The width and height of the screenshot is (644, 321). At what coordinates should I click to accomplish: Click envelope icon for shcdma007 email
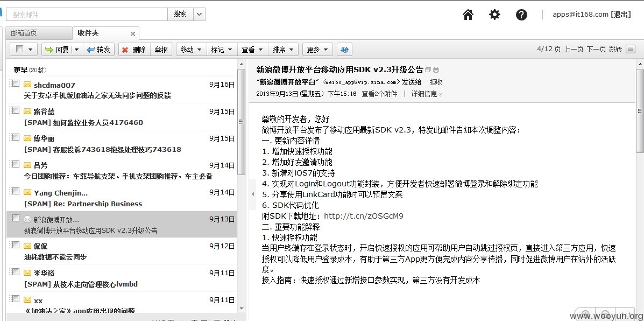click(27, 85)
